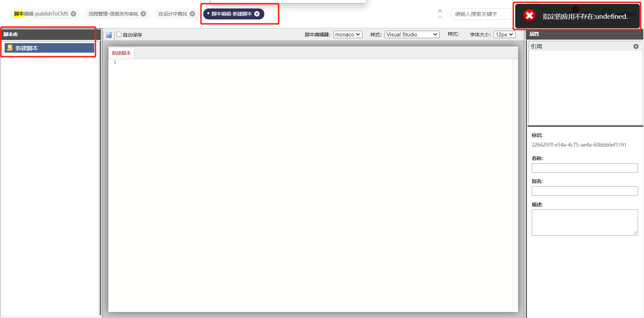644x318 pixels.
Task: Click the 标识 label
Action: [537, 135]
